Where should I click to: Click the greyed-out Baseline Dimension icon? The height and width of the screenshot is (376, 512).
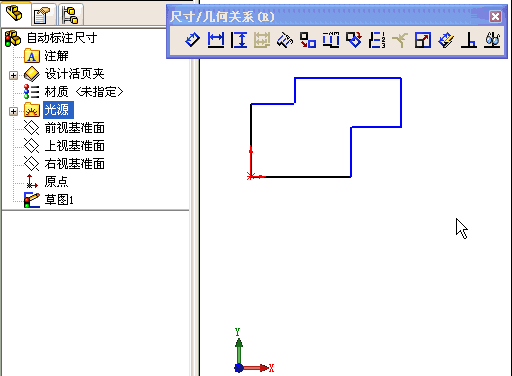pos(262,40)
